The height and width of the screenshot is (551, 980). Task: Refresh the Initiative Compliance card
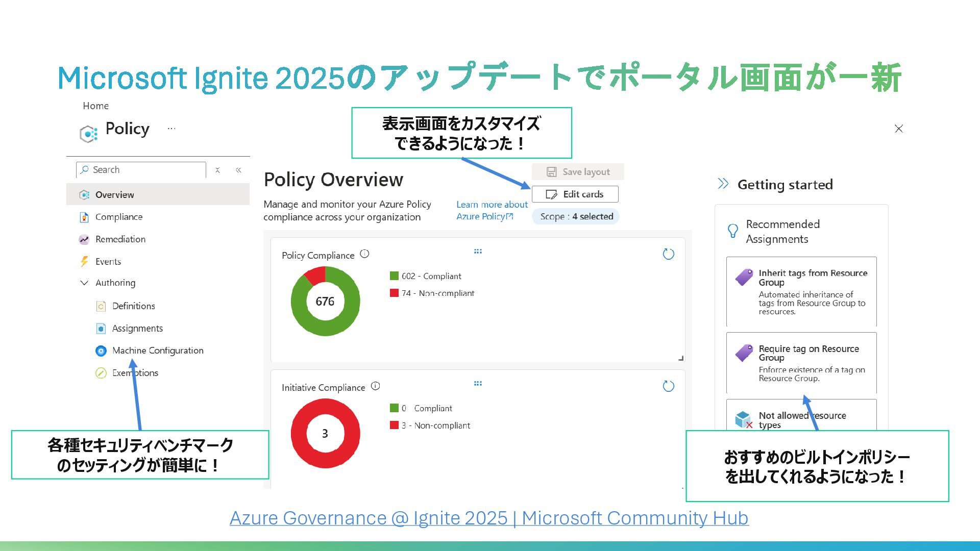[668, 386]
